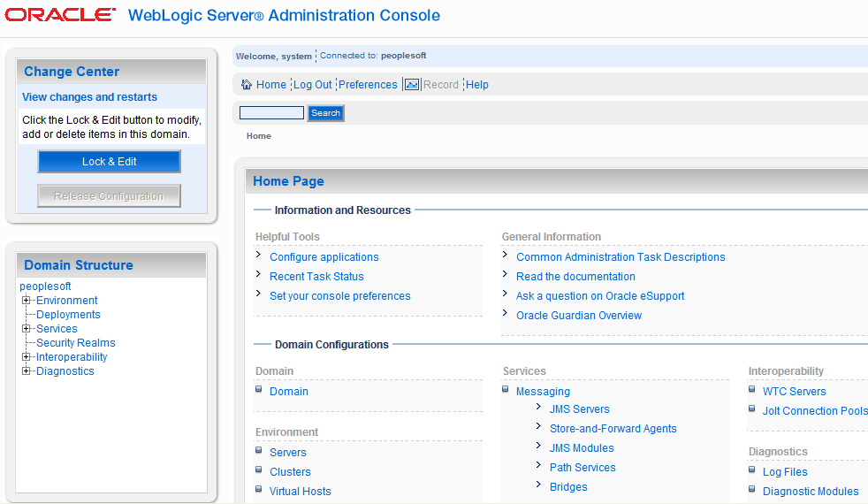The image size is (868, 504).
Task: Open the JMS Servers link
Action: (580, 409)
